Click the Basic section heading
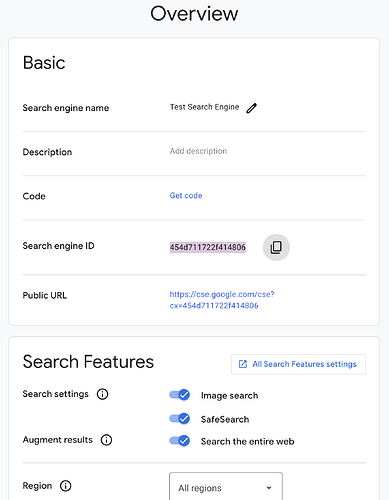 [x=44, y=63]
